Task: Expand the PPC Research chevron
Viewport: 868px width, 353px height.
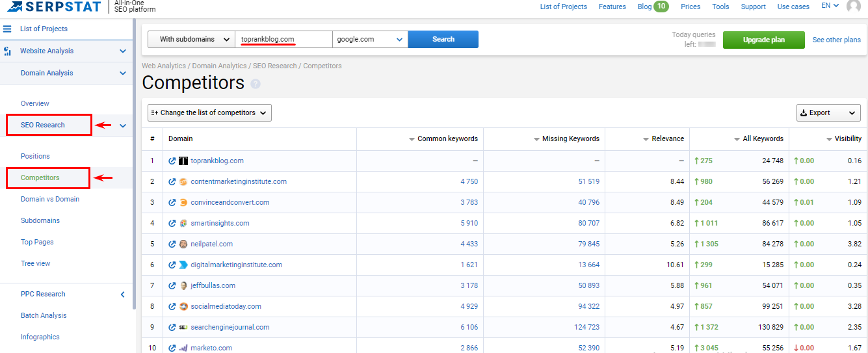Action: pyautogui.click(x=123, y=294)
